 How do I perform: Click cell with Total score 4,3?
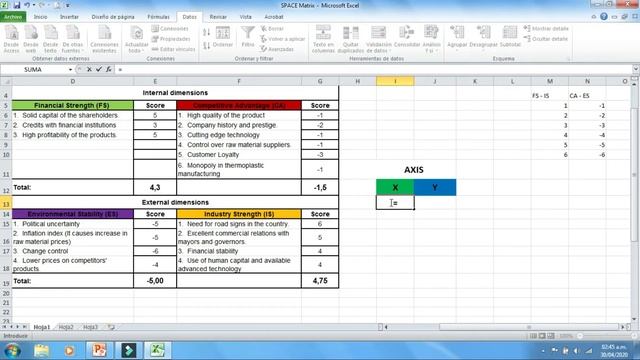point(155,187)
